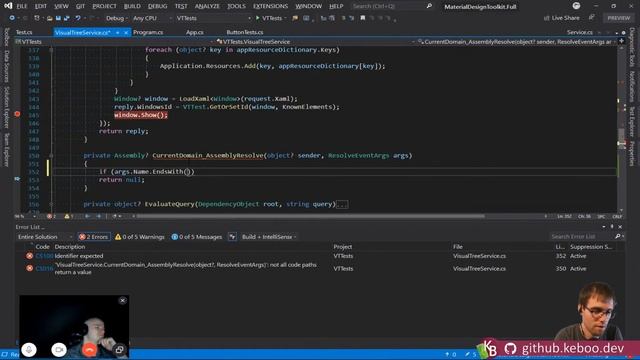Click the navigate backward toolbar icon

[x=12, y=18]
